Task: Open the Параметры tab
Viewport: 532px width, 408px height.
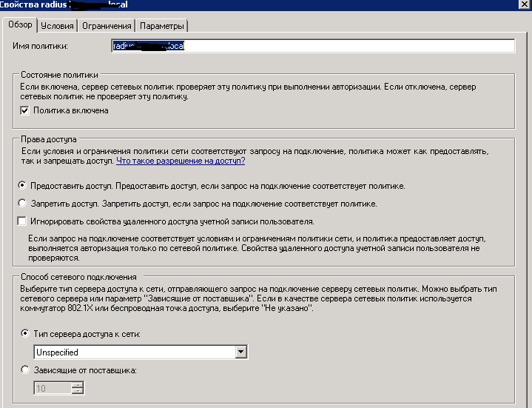Action: tap(161, 26)
